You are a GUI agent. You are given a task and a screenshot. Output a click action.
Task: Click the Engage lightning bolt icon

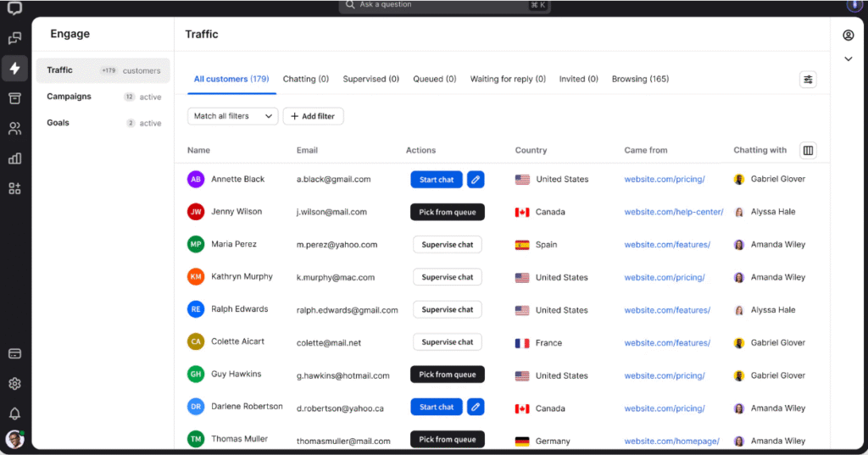tap(14, 68)
